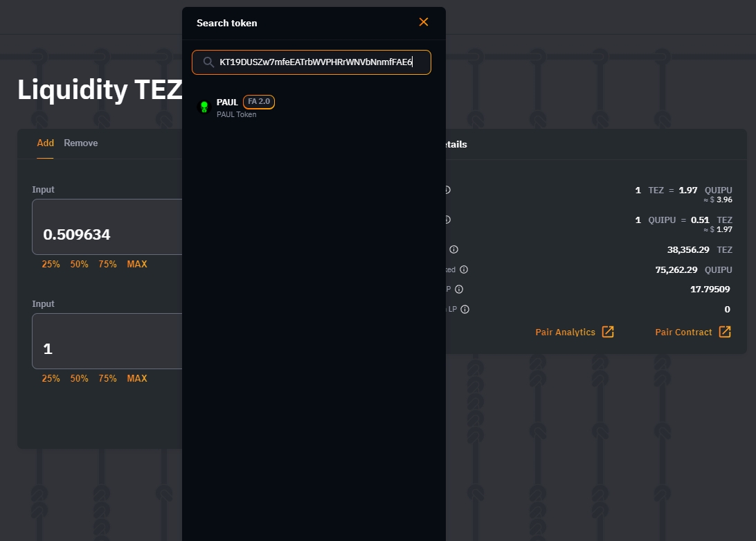The image size is (756, 541).
Task: Click the magnifier icon in search field
Action: click(208, 62)
